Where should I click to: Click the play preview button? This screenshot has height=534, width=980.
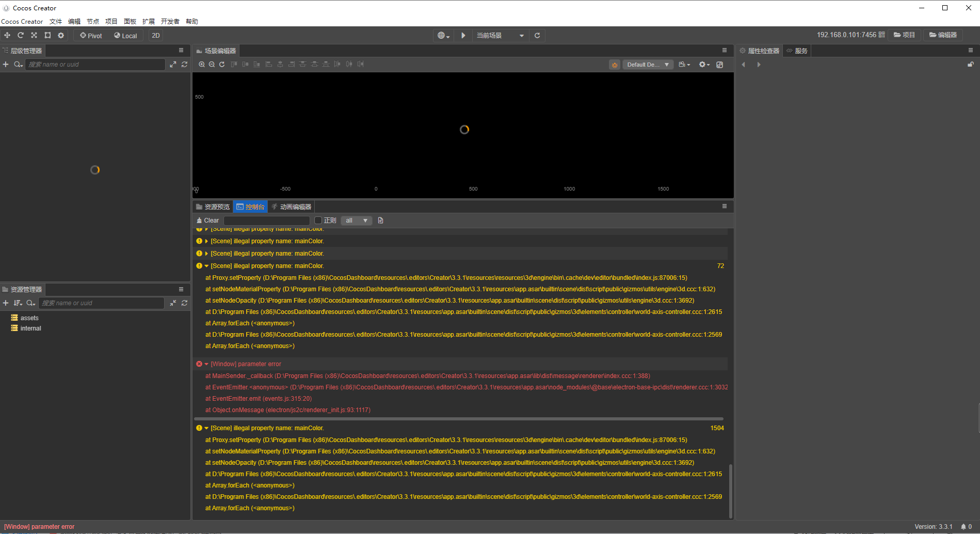pos(463,36)
